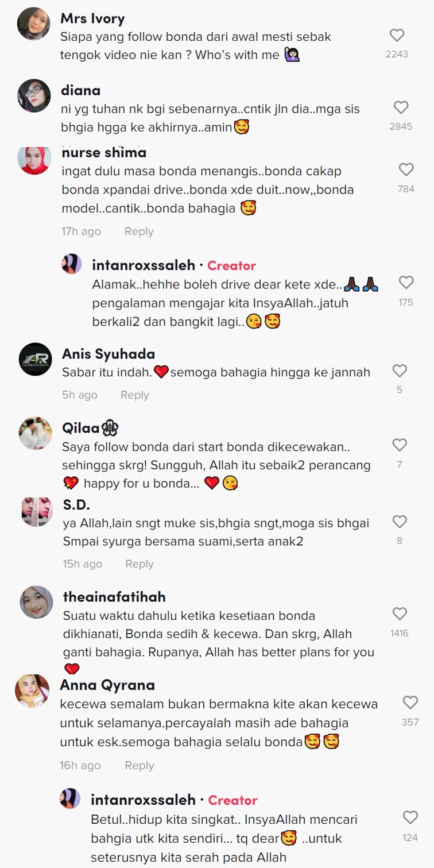This screenshot has width=434, height=868.
Task: Like intanroxssaleh's reply about Betul hidup kita singkat
Action: pos(410,817)
